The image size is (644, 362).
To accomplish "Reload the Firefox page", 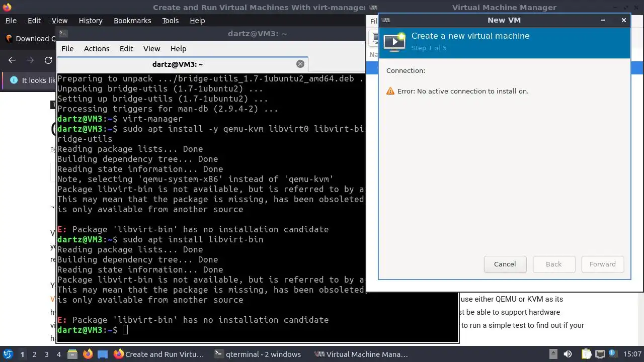I will tap(48, 60).
